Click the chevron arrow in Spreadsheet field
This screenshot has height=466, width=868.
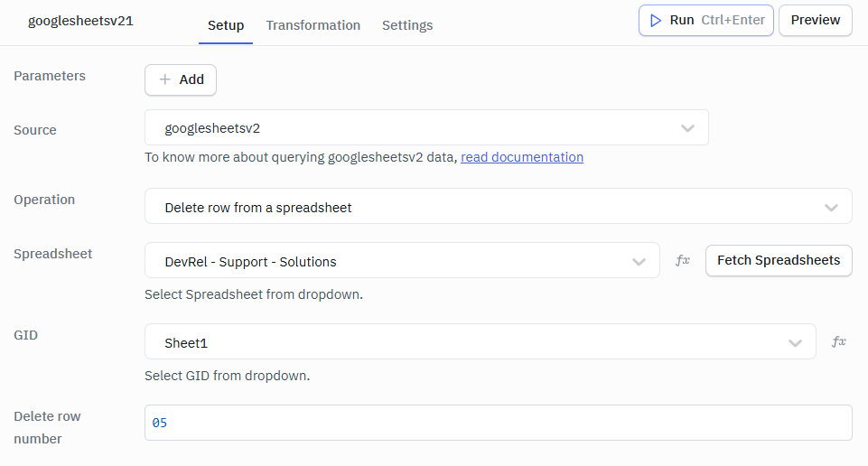(639, 262)
